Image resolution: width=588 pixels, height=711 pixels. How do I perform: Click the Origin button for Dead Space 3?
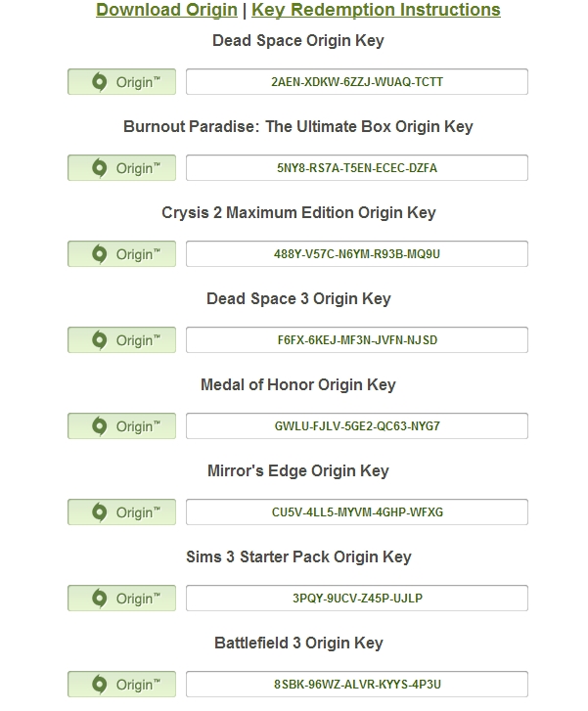(x=121, y=340)
